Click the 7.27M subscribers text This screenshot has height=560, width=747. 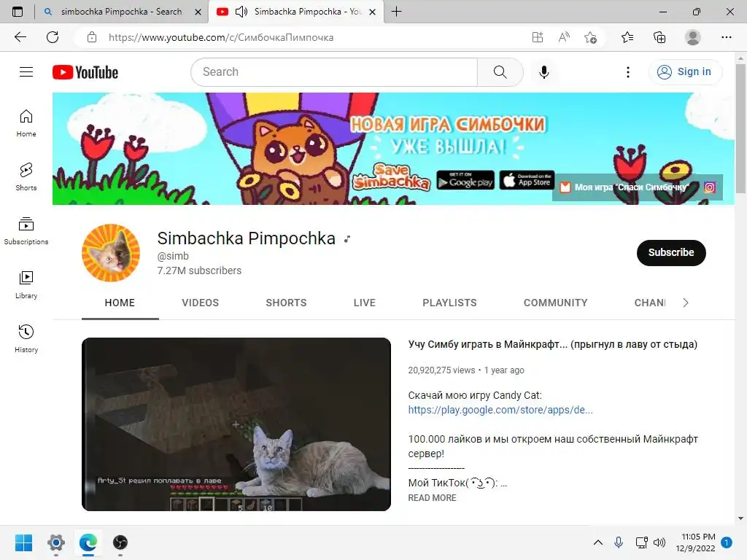(x=199, y=271)
